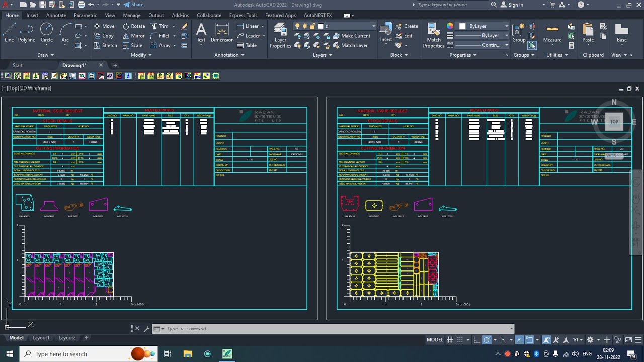Viewport: 644px width, 362px height.
Task: Click the object color wheel swatch
Action: [x=450, y=26]
